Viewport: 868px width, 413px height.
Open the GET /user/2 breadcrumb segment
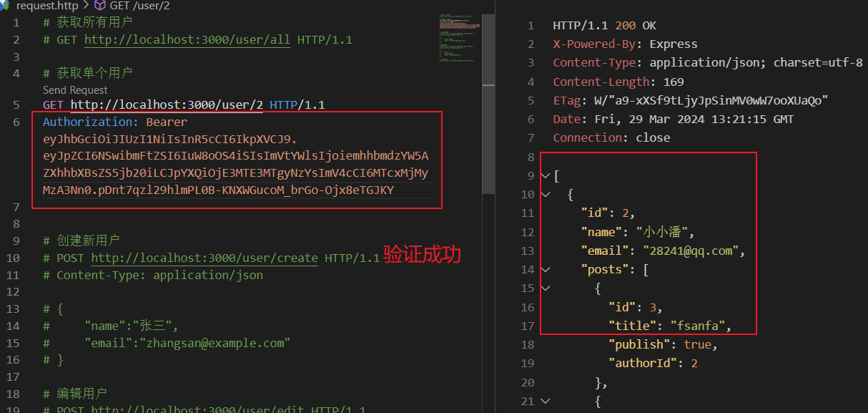(x=140, y=6)
